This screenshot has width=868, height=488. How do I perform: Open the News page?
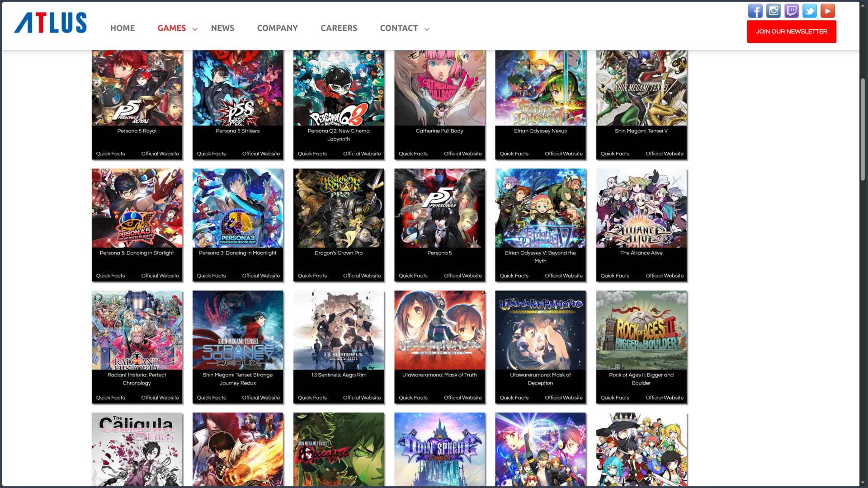click(222, 28)
